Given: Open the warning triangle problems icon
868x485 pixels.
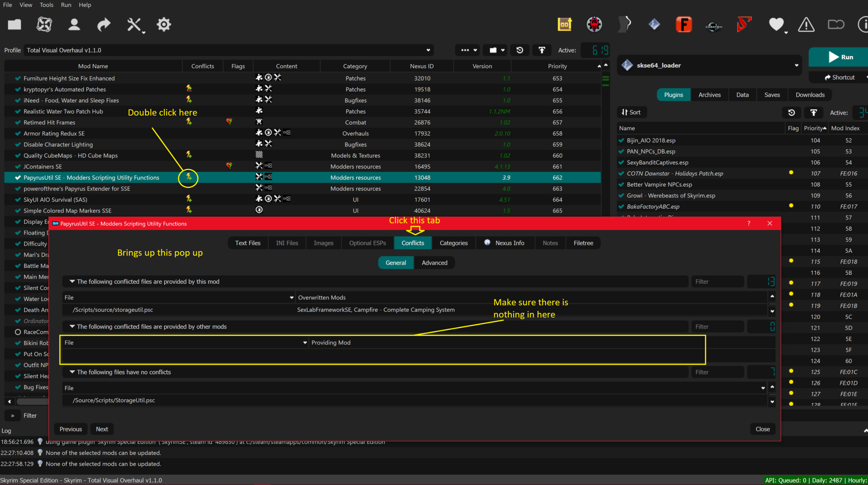Looking at the screenshot, I should [x=806, y=24].
